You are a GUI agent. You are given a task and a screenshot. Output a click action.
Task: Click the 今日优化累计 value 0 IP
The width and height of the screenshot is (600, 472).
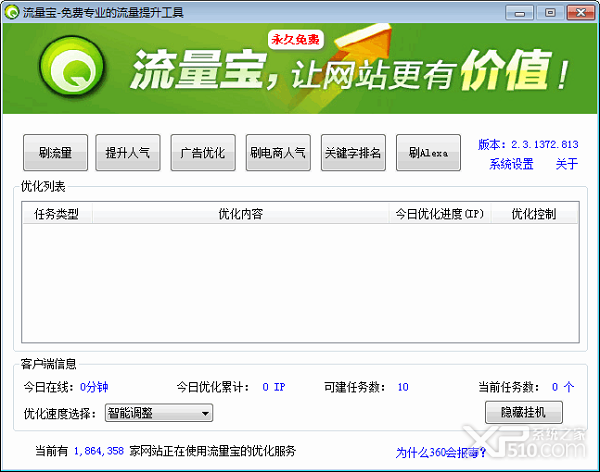click(274, 387)
